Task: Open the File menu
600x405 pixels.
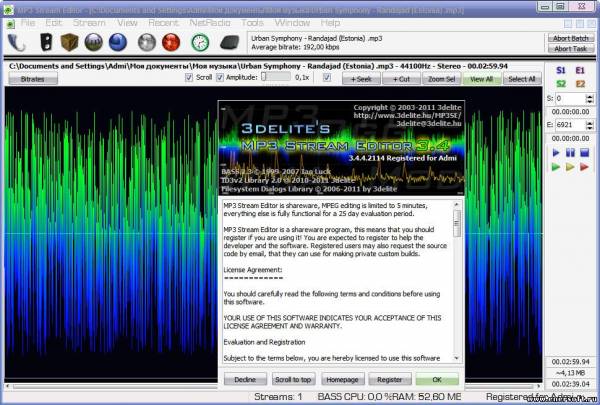Action: 28,23
